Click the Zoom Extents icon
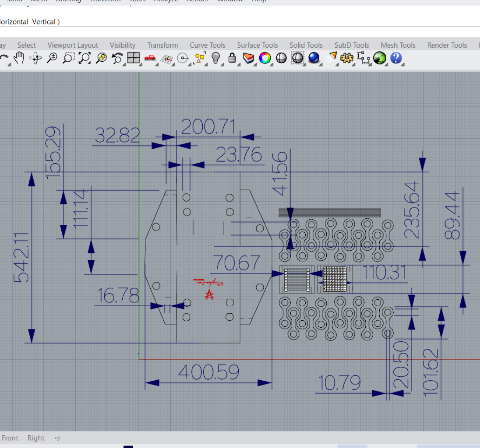The width and height of the screenshot is (480, 448). [85, 58]
